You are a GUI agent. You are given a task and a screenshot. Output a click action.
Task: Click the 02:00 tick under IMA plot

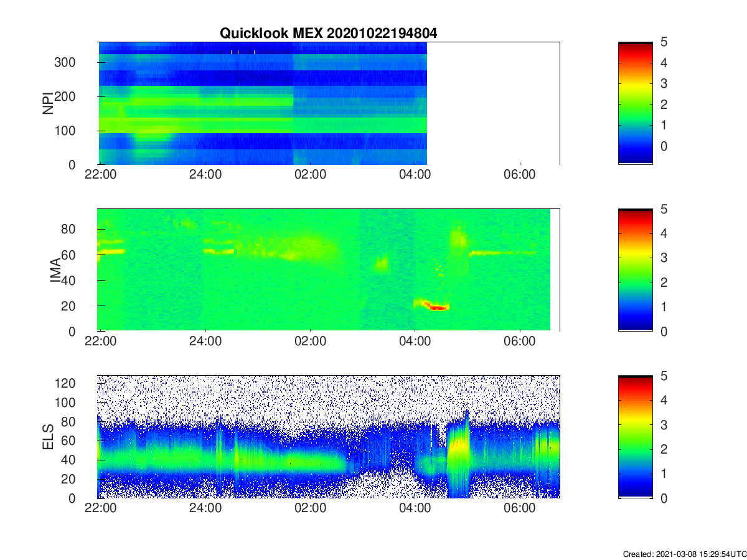point(310,342)
